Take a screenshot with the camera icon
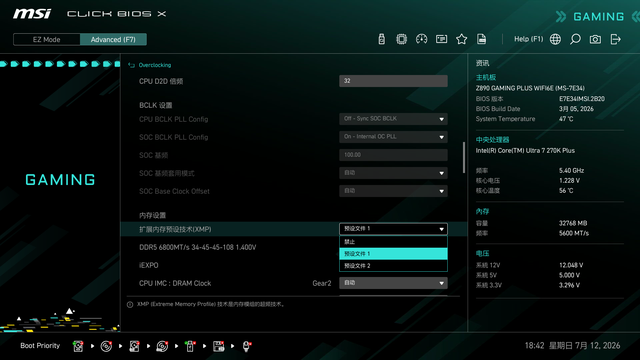The width and height of the screenshot is (640, 360). click(595, 39)
